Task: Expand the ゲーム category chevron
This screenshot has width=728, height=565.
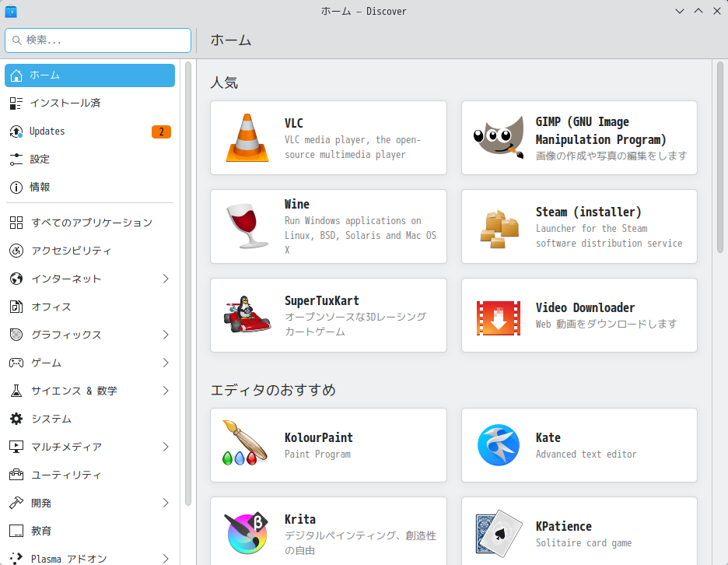Action: pos(166,363)
